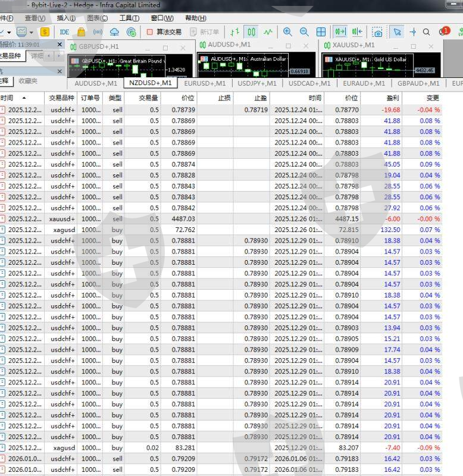
Task: Open the 图表(C) menu
Action: tap(97, 18)
